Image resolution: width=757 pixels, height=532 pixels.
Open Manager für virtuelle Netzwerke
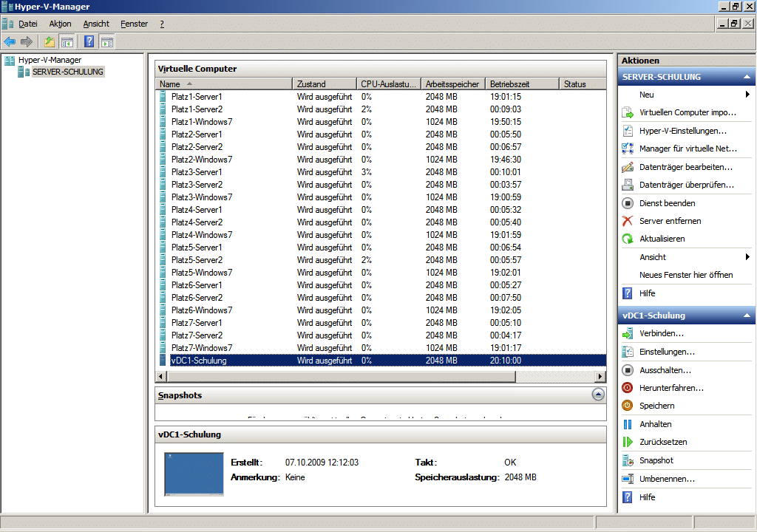[688, 149]
